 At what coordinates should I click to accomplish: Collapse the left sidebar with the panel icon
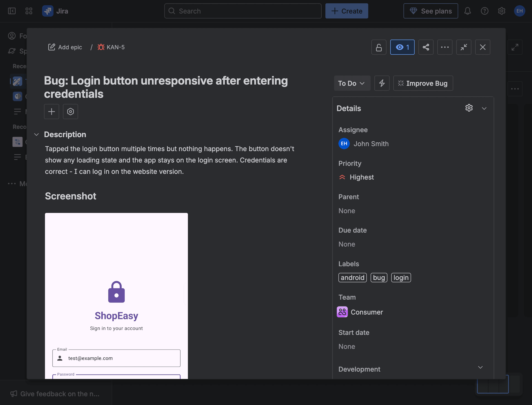point(12,11)
